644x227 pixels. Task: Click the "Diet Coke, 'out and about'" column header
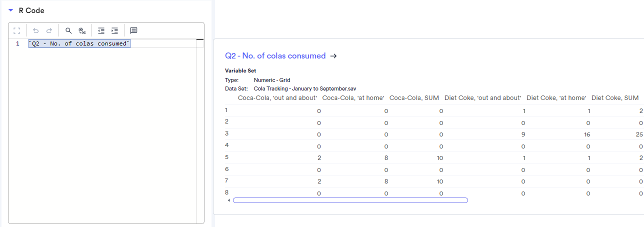(x=483, y=97)
